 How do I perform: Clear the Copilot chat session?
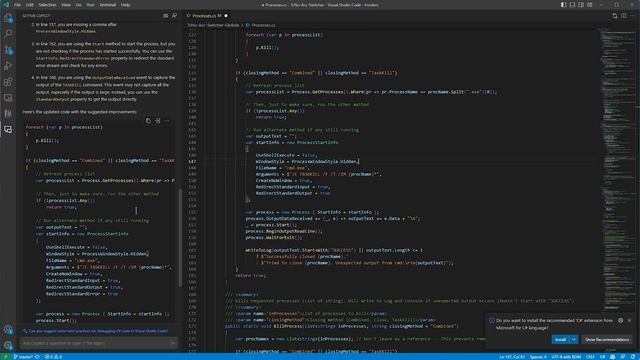click(166, 16)
